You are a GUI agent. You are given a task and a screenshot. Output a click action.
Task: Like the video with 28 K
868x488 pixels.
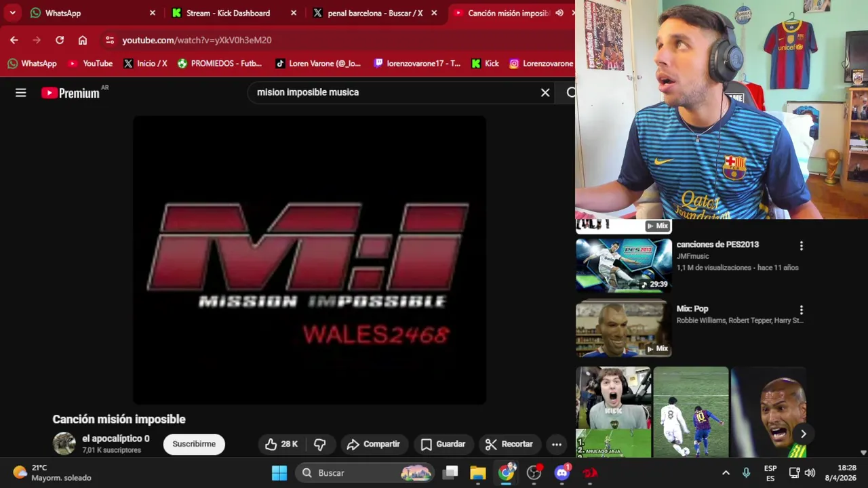(x=282, y=444)
